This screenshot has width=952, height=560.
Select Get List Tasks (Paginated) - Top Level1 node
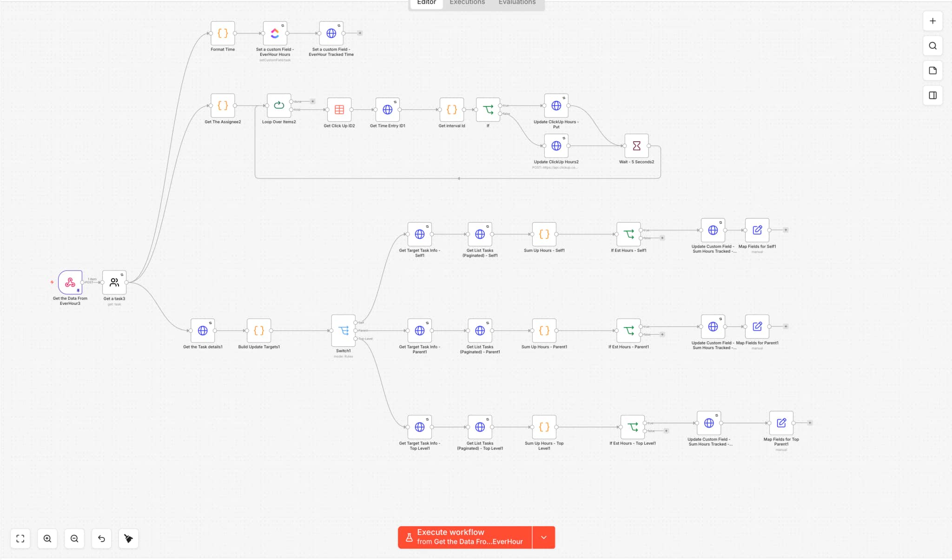click(x=480, y=427)
